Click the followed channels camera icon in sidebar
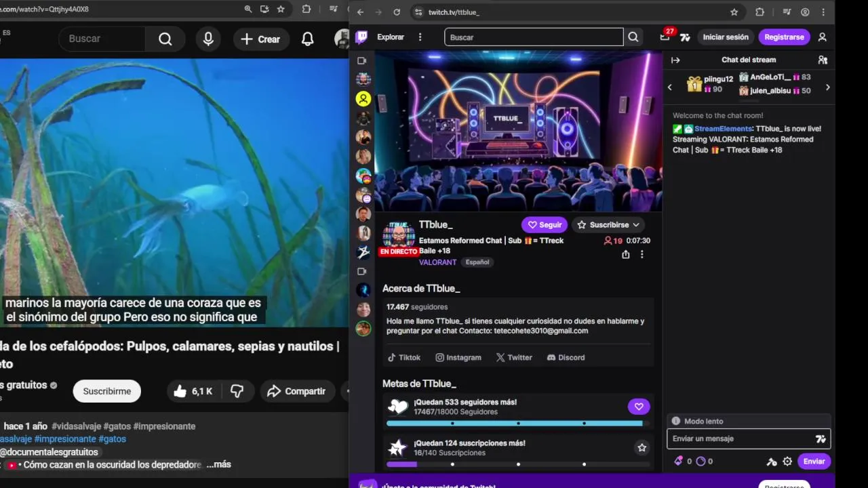This screenshot has width=868, height=488. [x=362, y=61]
